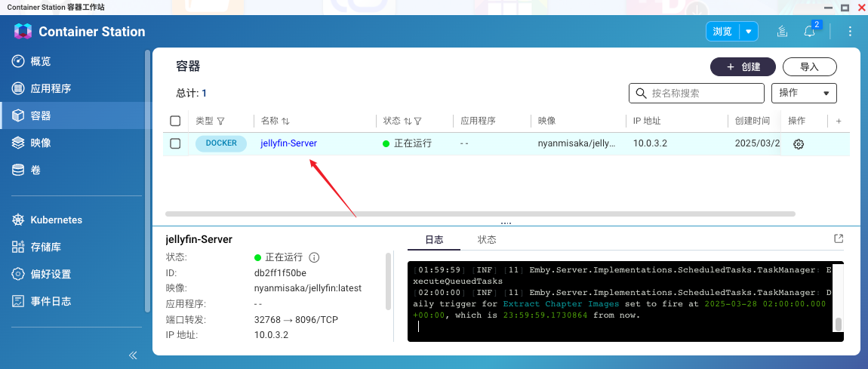868x369 pixels.
Task: Open the 应用程序 applications section
Action: 51,88
